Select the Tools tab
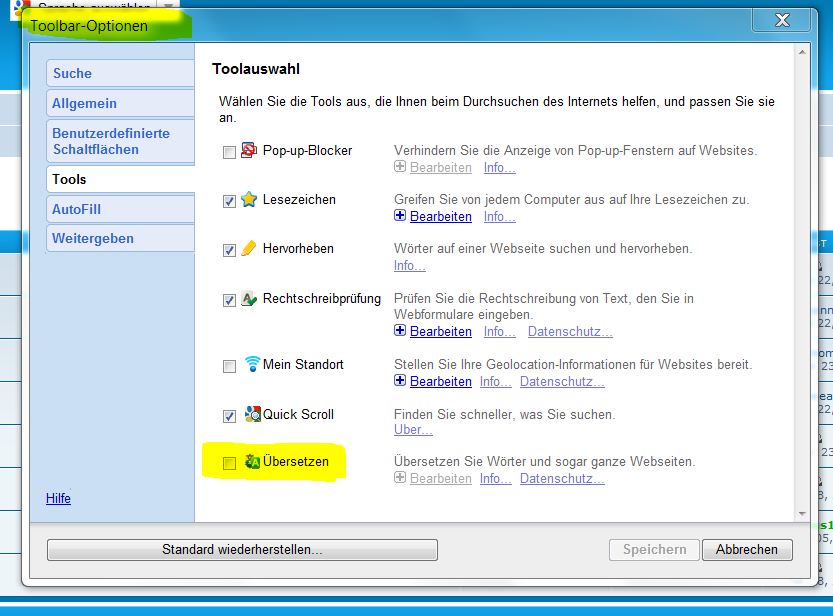Screen dimensions: 833x616 pyautogui.click(x=121, y=179)
